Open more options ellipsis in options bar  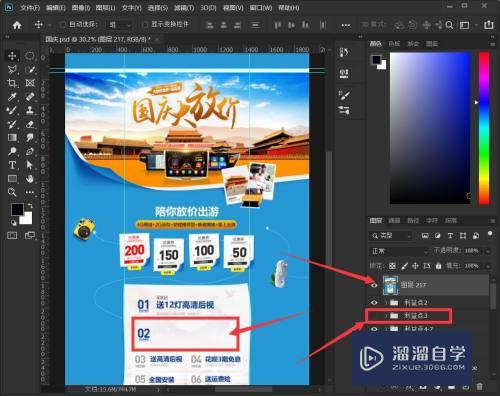(x=346, y=25)
